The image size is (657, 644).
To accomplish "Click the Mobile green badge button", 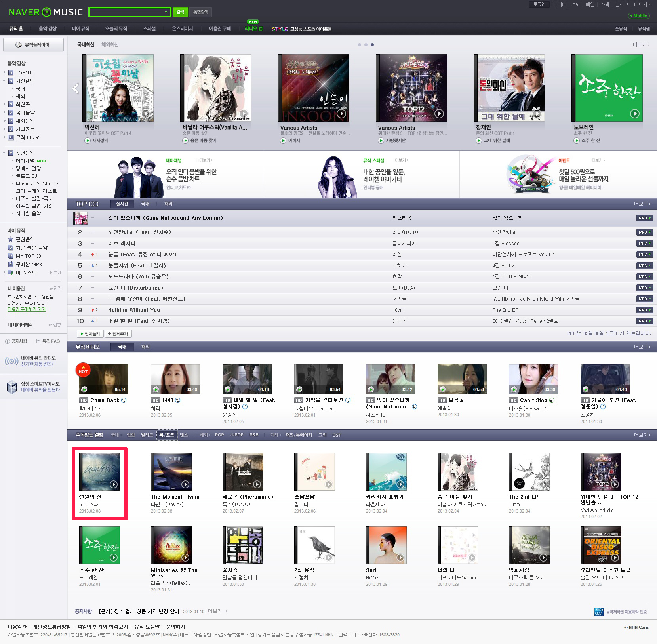I will 639,16.
